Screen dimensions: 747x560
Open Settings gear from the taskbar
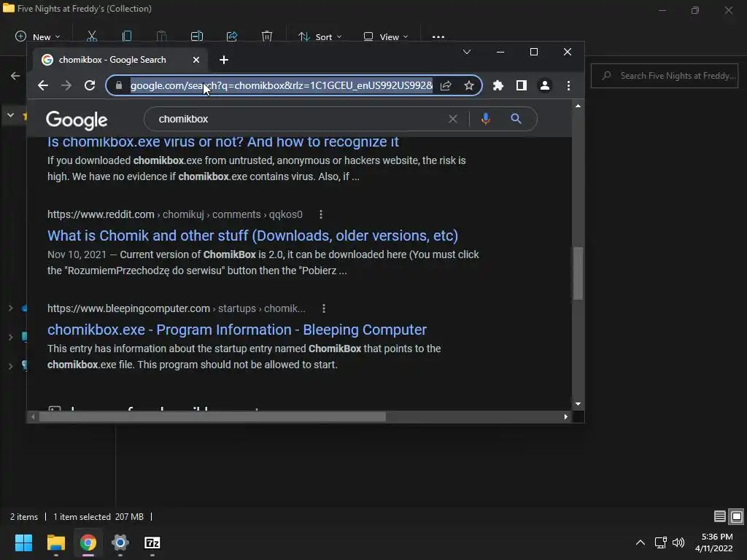120,542
